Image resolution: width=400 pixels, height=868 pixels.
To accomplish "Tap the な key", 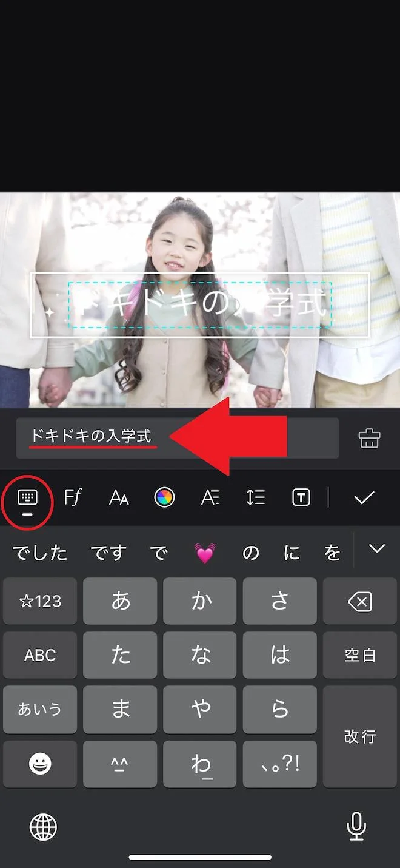I will [x=200, y=655].
